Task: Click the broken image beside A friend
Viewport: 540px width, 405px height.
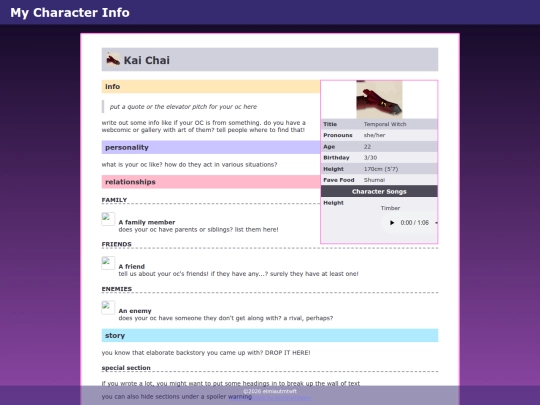Action: pos(108,263)
